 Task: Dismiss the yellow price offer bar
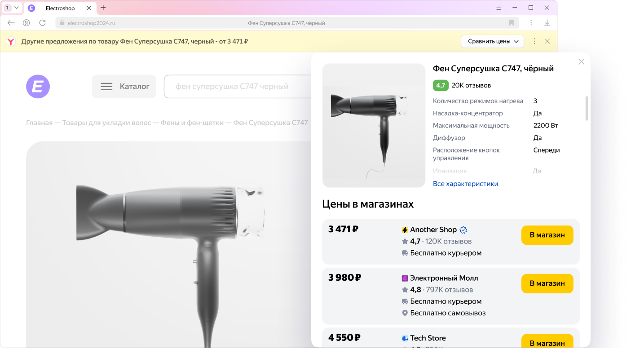(x=547, y=41)
